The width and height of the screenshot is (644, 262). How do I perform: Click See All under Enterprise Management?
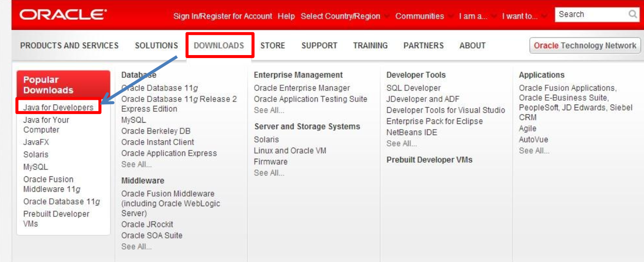tap(269, 111)
